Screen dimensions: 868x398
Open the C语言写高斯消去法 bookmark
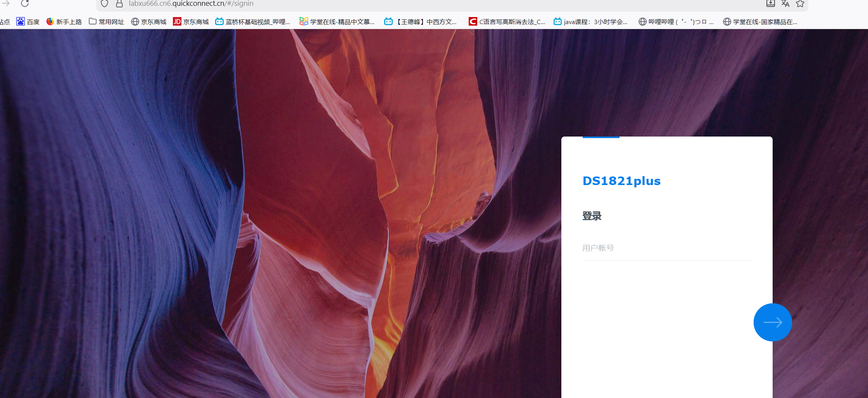pyautogui.click(x=507, y=22)
